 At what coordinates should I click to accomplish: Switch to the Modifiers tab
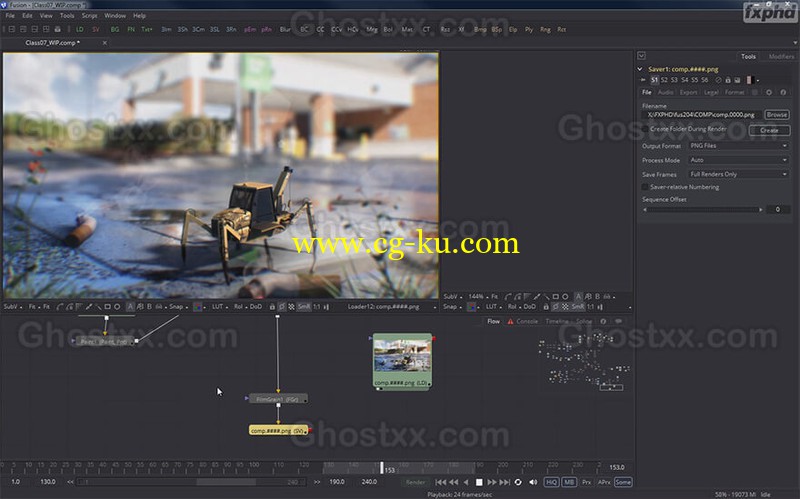[x=781, y=57]
